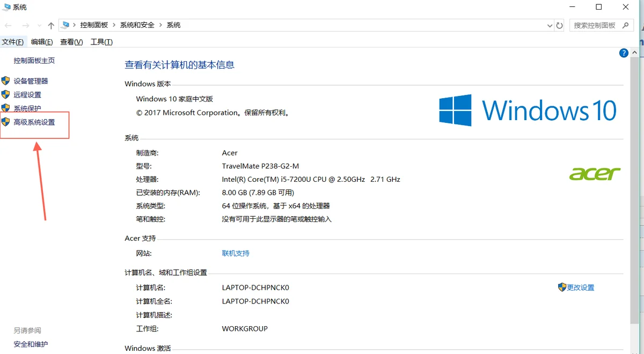The width and height of the screenshot is (644, 354).
Task: Click 更改设置 link
Action: (581, 287)
